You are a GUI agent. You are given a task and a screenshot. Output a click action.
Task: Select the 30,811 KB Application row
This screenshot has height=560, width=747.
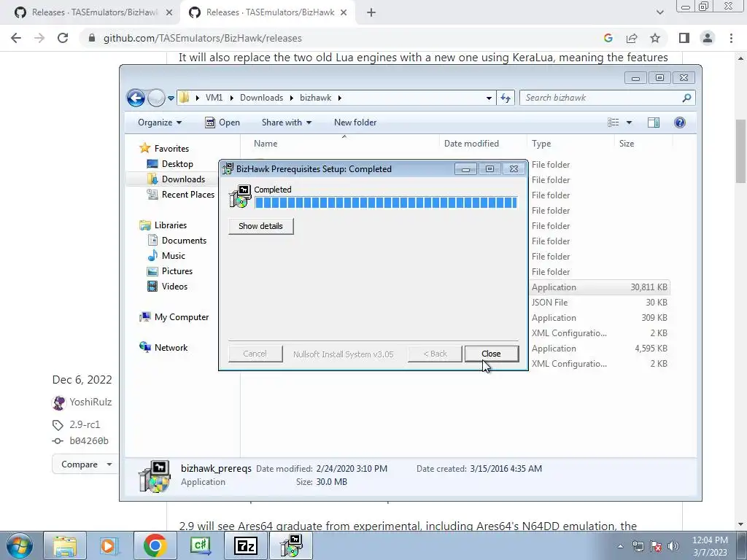click(600, 287)
